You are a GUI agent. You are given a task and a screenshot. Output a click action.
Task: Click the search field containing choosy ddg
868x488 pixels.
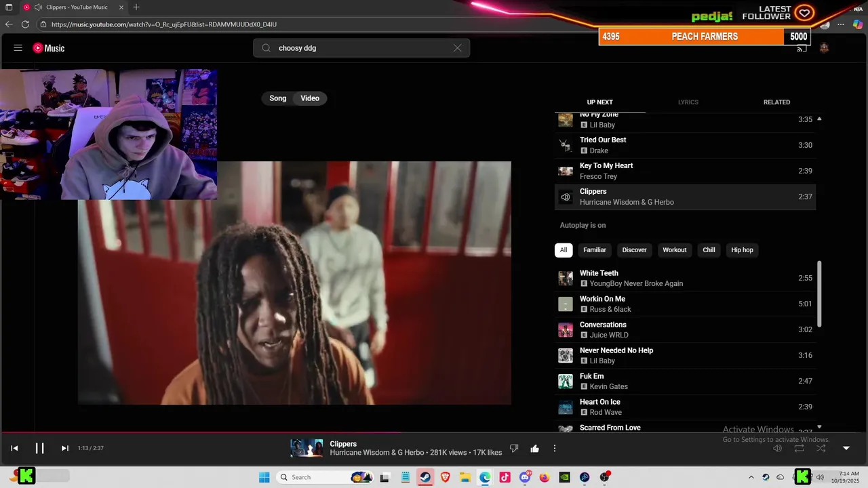(x=361, y=48)
